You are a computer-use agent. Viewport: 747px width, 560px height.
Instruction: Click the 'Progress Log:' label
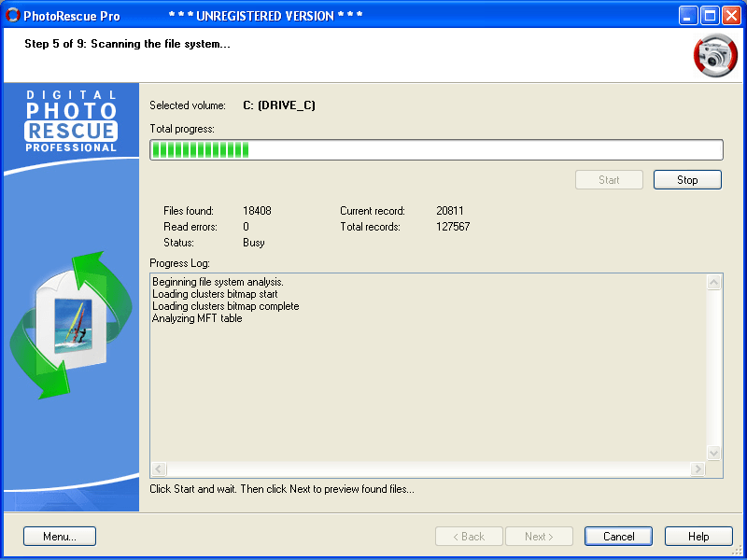click(179, 263)
